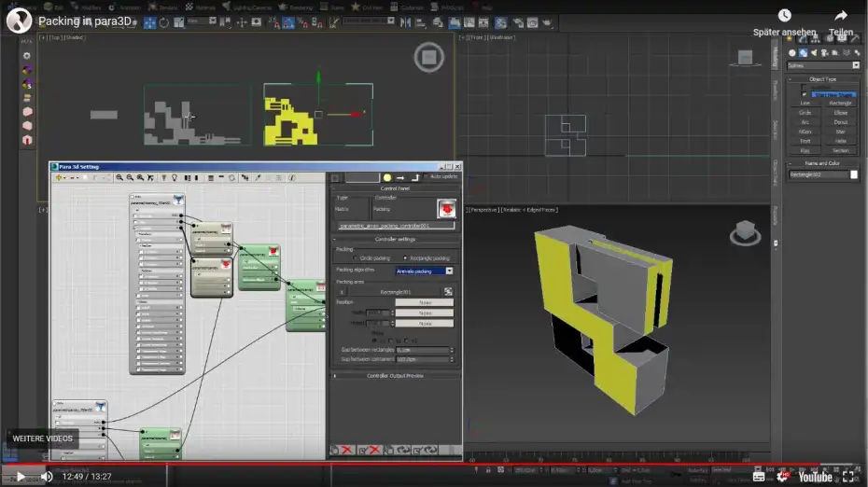Click the right arrow icon in Para 3d panel

click(400, 177)
